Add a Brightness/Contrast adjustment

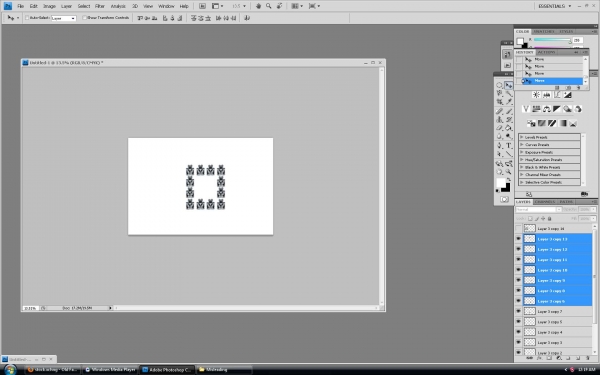(x=536, y=95)
